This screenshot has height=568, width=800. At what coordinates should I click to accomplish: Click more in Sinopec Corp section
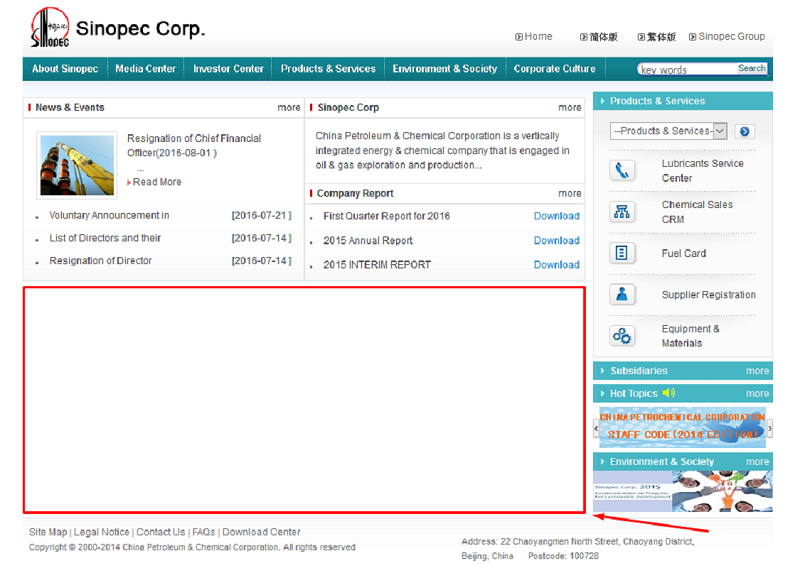pyautogui.click(x=569, y=108)
